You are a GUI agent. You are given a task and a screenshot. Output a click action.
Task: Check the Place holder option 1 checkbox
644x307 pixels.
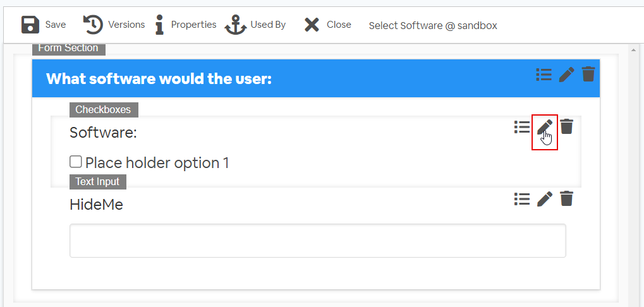coord(76,162)
